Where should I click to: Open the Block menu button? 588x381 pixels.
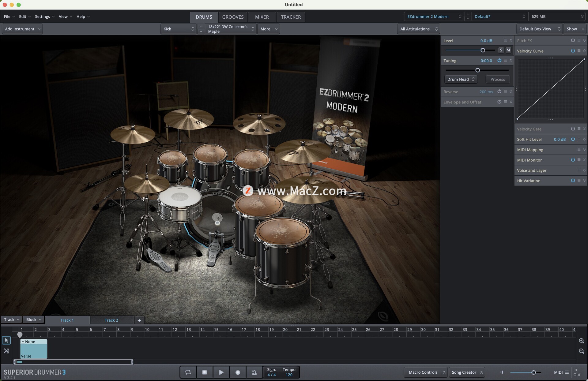(33, 319)
